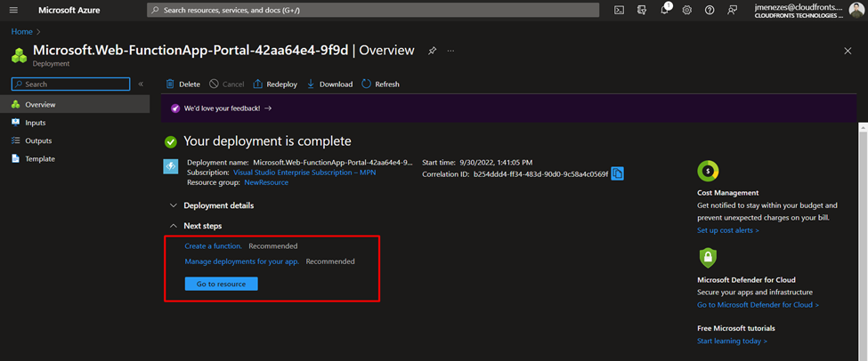Click the deployment cubes icon by title
Viewport: 868px width, 361px height.
[x=20, y=54]
